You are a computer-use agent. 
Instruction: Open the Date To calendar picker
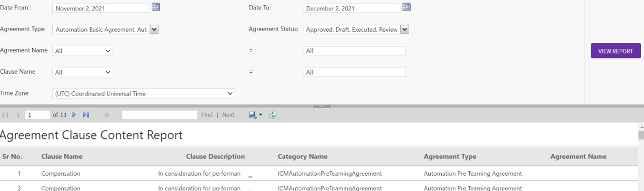406,7
